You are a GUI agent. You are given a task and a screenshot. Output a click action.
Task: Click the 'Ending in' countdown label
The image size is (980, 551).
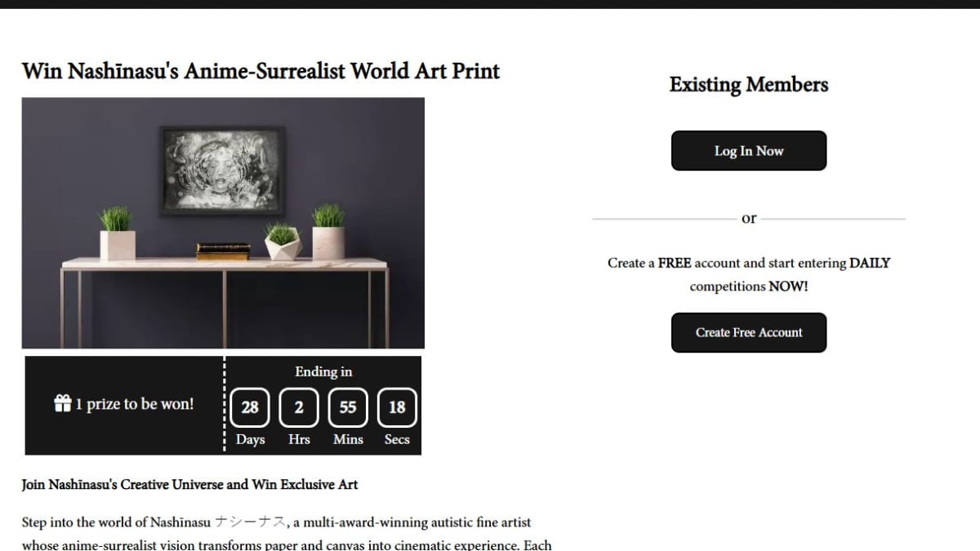(x=323, y=371)
